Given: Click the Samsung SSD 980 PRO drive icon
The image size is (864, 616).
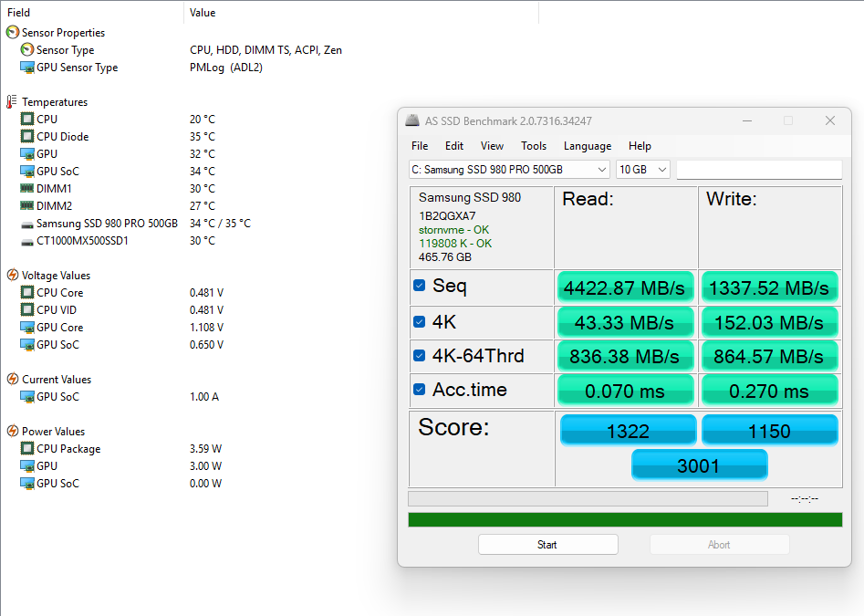Looking at the screenshot, I should pyautogui.click(x=27, y=224).
